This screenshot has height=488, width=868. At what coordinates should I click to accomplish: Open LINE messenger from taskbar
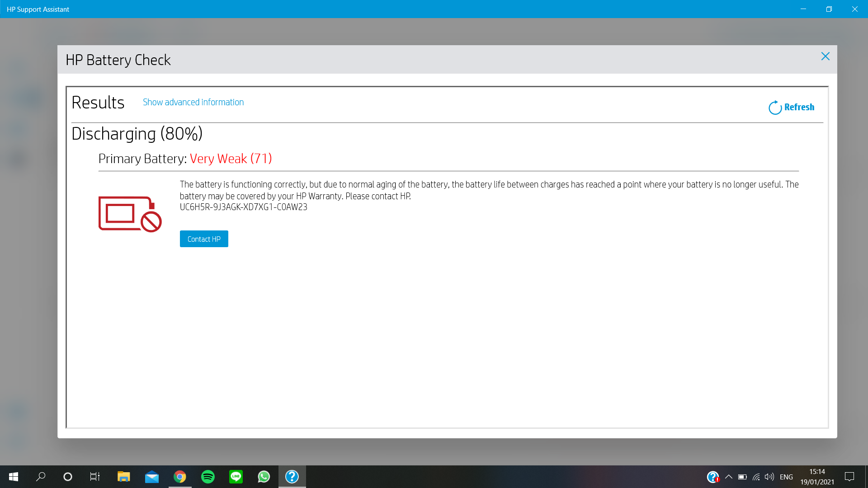pyautogui.click(x=236, y=477)
